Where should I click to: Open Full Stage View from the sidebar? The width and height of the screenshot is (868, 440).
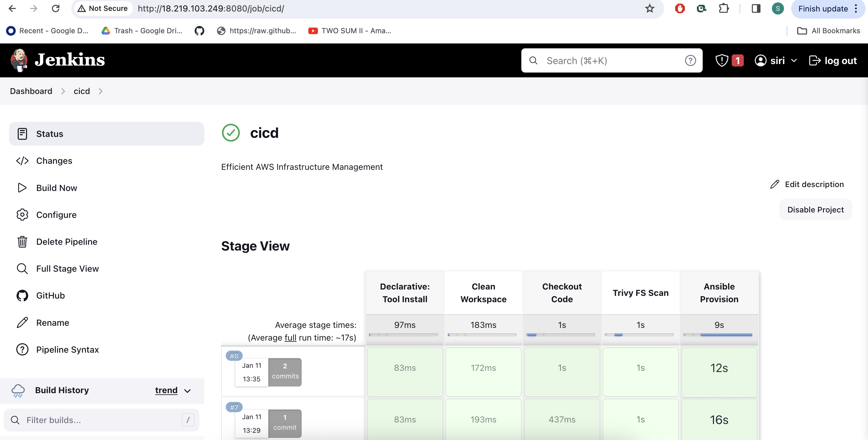click(x=67, y=269)
